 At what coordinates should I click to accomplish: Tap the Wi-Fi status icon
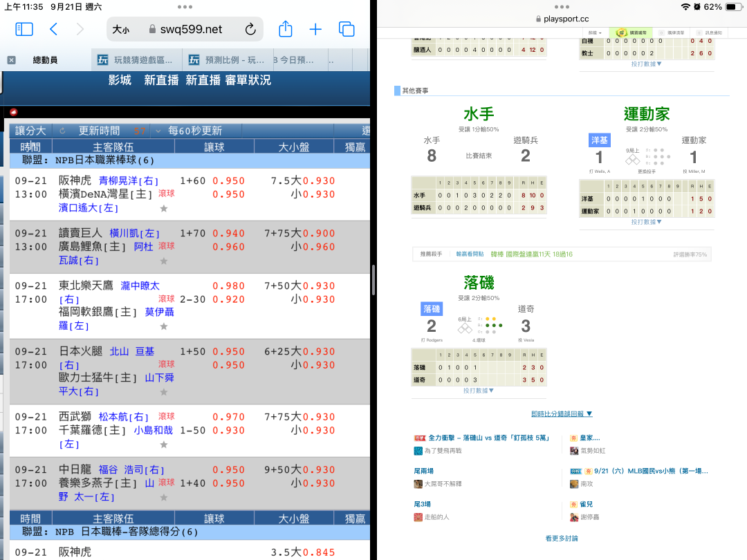tap(685, 7)
